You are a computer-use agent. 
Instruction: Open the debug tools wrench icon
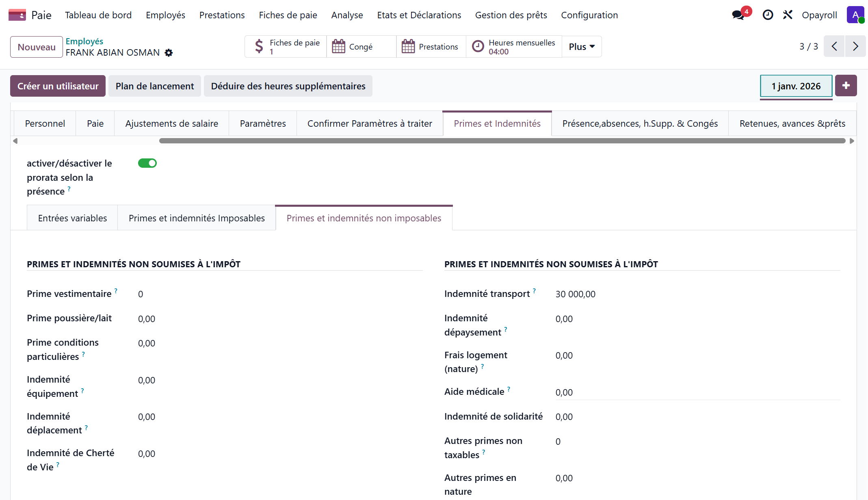click(788, 15)
